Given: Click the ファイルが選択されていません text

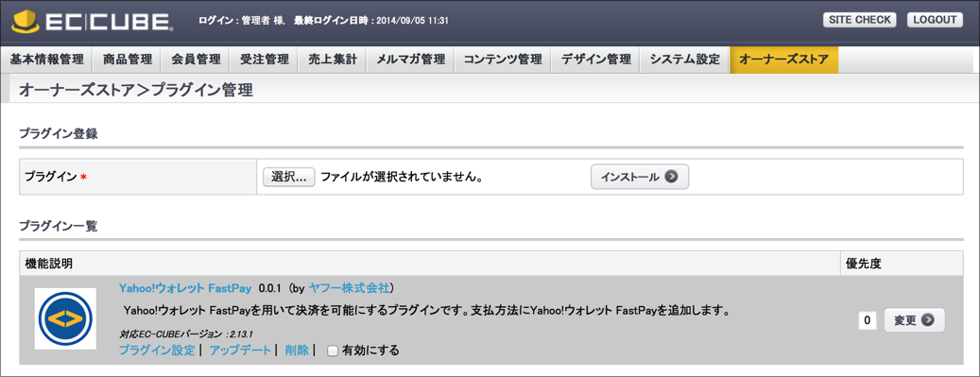Looking at the screenshot, I should [402, 177].
